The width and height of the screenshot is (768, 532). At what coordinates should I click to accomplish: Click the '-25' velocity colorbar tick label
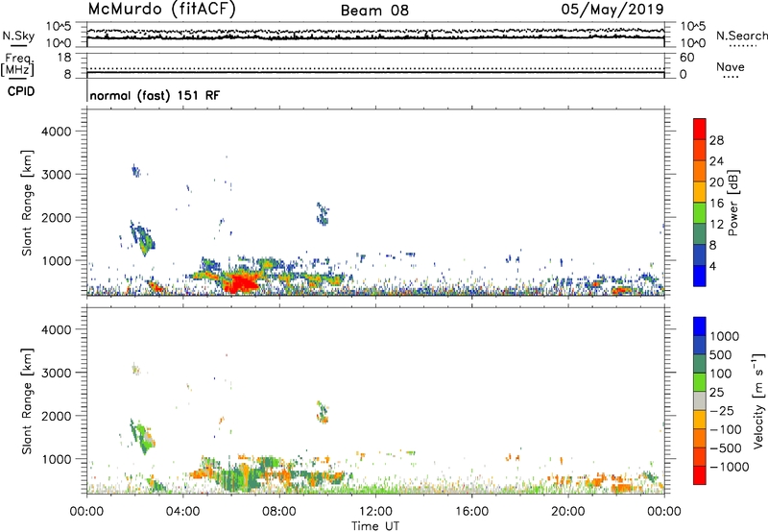(722, 410)
